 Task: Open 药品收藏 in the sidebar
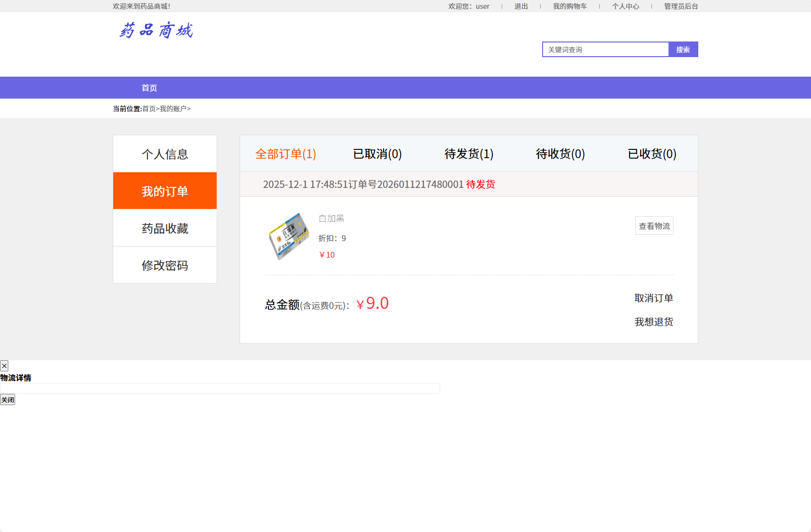click(x=164, y=228)
